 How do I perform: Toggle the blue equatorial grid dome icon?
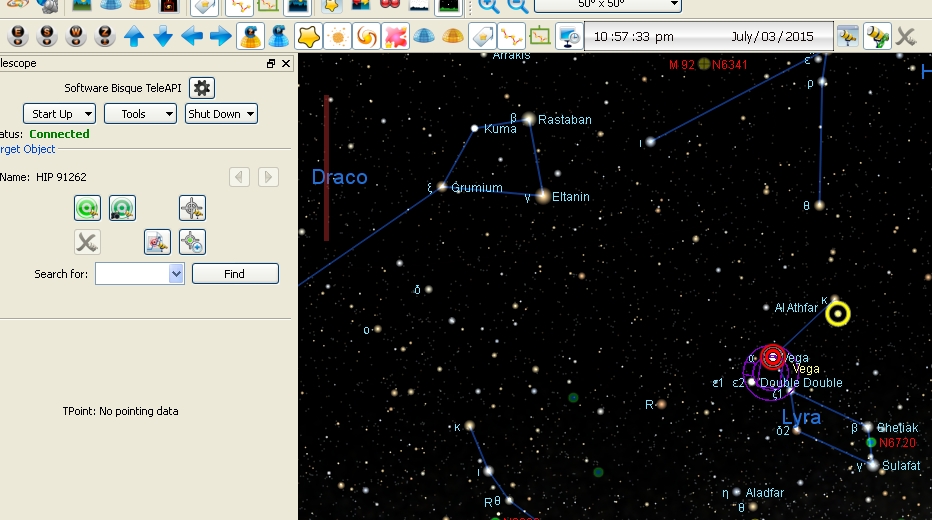coord(424,36)
